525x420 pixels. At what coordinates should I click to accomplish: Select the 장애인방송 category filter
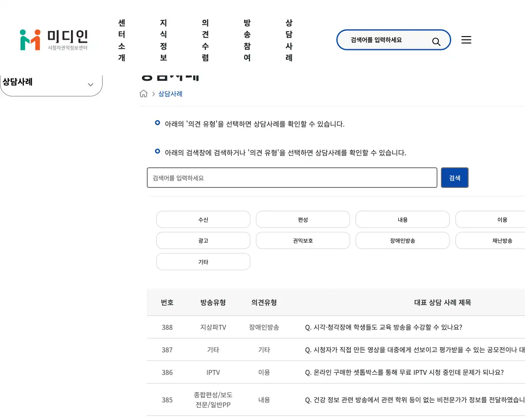click(402, 240)
